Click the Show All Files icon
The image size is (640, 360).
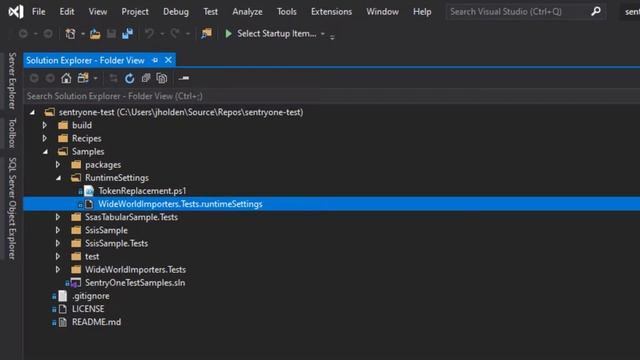point(162,78)
